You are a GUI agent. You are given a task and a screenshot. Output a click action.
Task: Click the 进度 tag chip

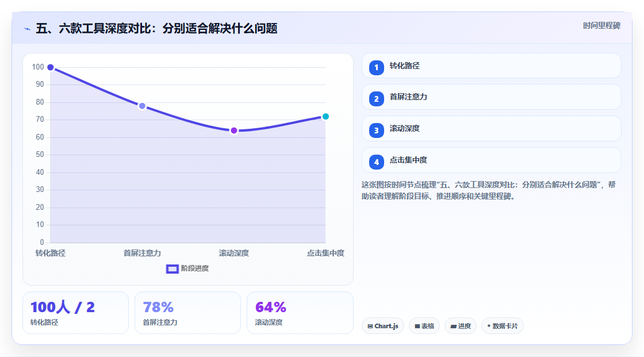(461, 326)
